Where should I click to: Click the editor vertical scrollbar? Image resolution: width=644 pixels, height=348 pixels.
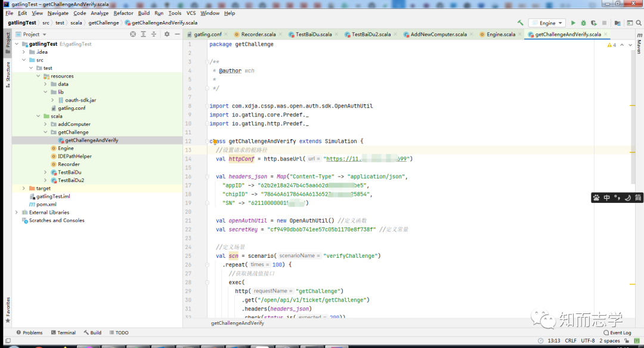pyautogui.click(x=633, y=117)
